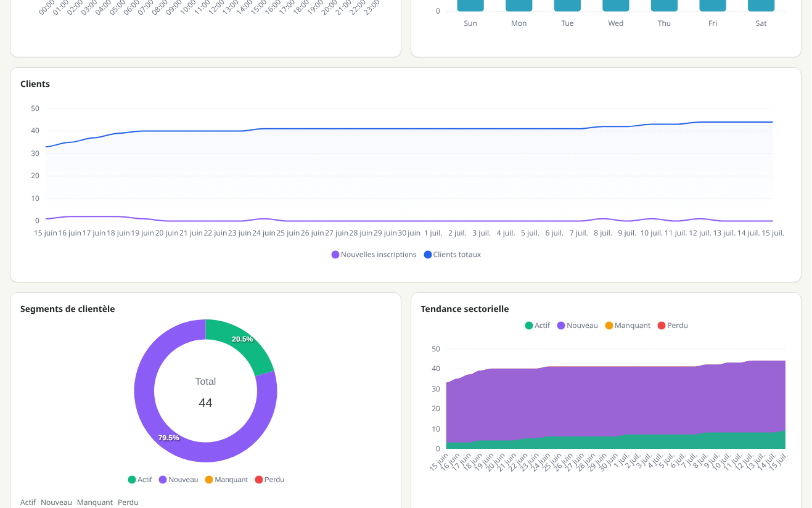Click the 'Tendance sectorielle' heading
Viewport: 812px width, 508px height.
(465, 309)
